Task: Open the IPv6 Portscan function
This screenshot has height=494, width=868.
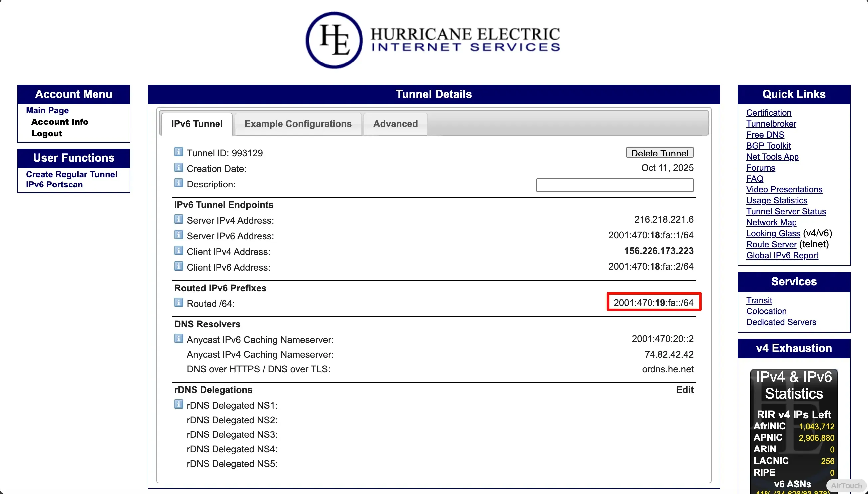Action: (x=54, y=185)
